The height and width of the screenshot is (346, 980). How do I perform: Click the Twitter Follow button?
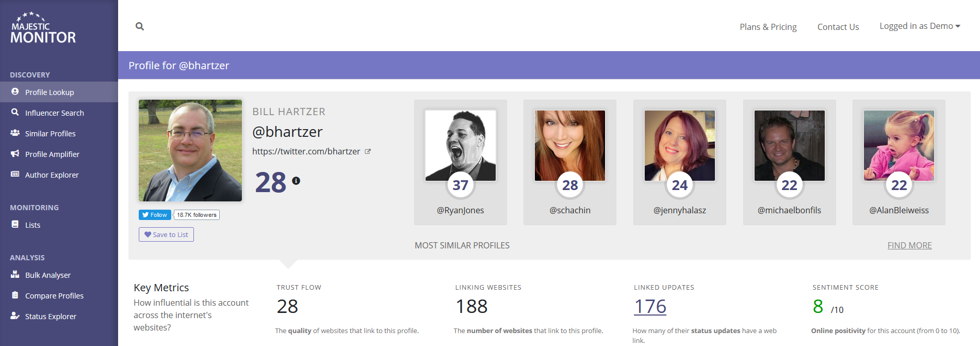click(x=155, y=215)
